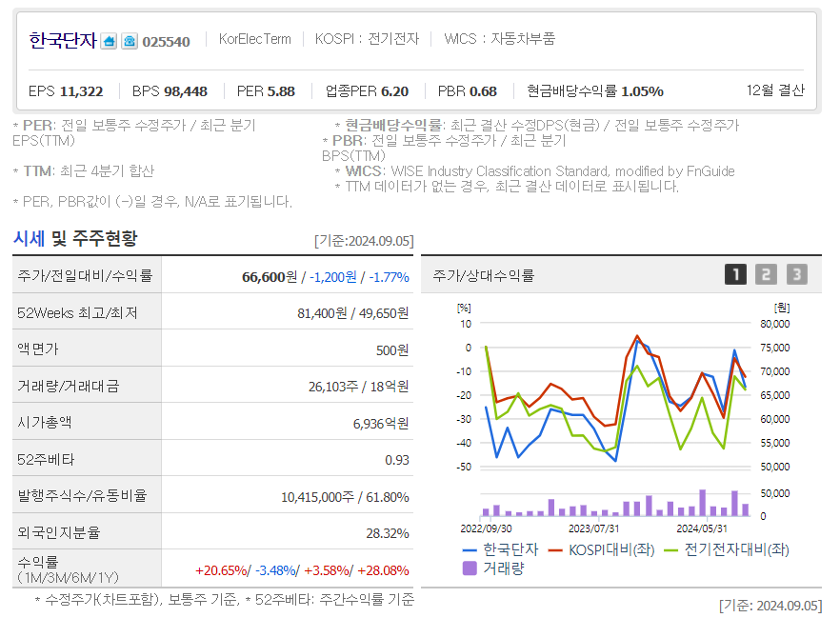
Task: Click KOSPI : 전기전자 classification
Action: click(x=367, y=39)
